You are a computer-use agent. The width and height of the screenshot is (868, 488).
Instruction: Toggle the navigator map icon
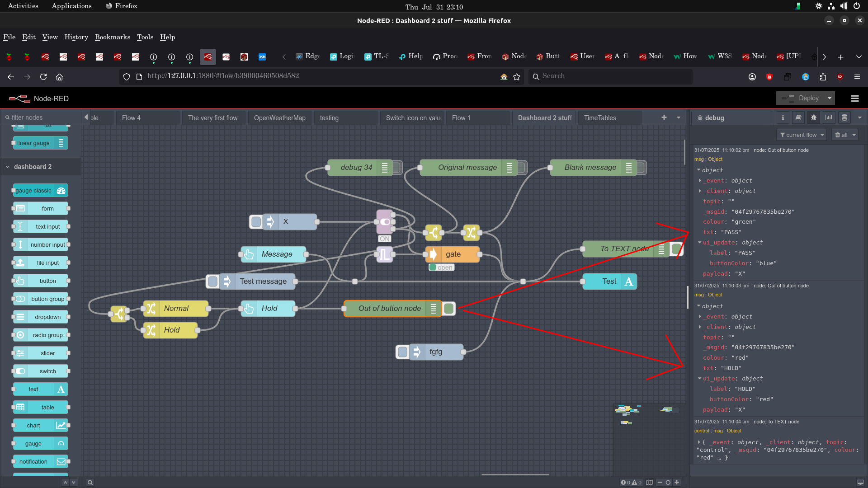click(650, 482)
